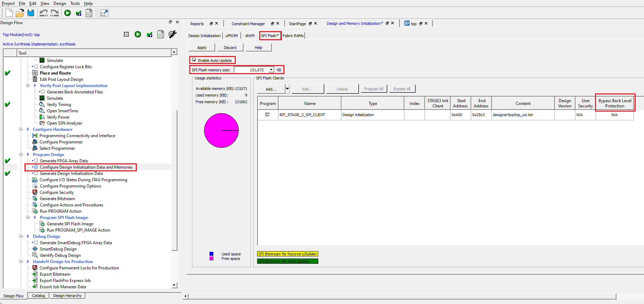This screenshot has width=644, height=304.
Task: Click the green Build icon in main toolbar
Action: click(x=68, y=13)
